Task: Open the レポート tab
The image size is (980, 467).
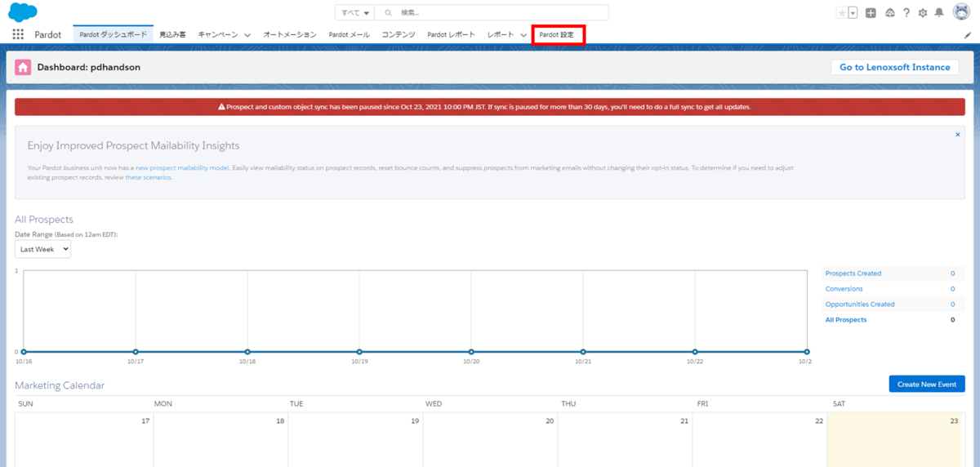Action: point(501,34)
